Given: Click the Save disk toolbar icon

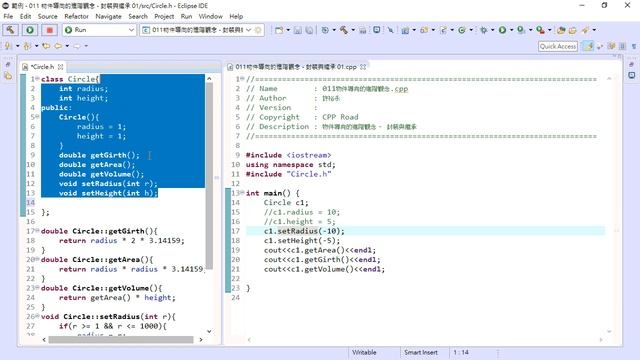Looking at the screenshot, I should pyautogui.click(x=298, y=30).
